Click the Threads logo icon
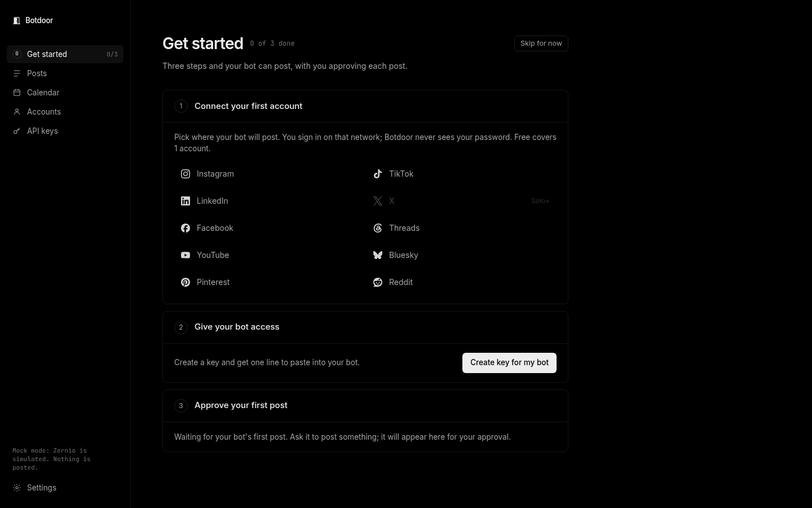812x508 pixels. (x=378, y=228)
